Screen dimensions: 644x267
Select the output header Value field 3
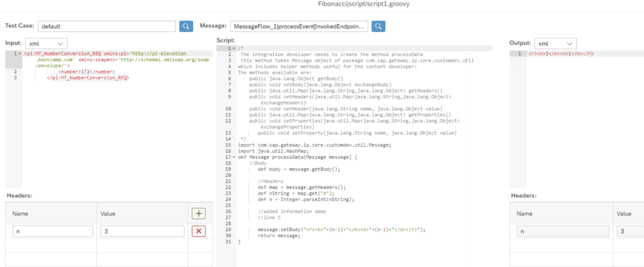[x=630, y=231]
